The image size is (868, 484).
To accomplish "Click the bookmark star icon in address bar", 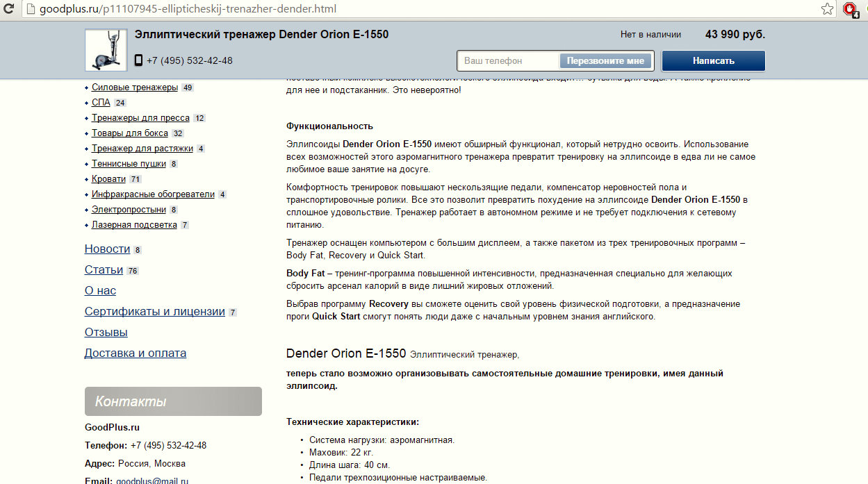I will coord(827,9).
